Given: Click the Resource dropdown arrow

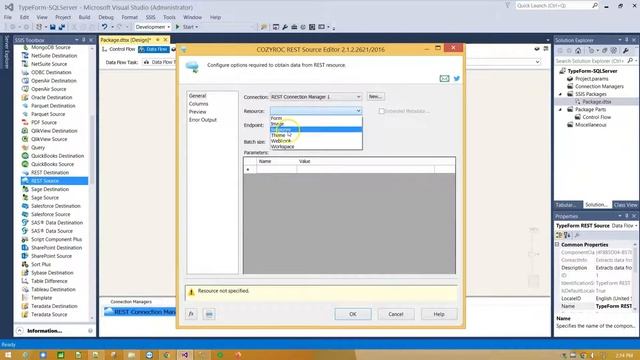Looking at the screenshot, I should click(x=358, y=111).
